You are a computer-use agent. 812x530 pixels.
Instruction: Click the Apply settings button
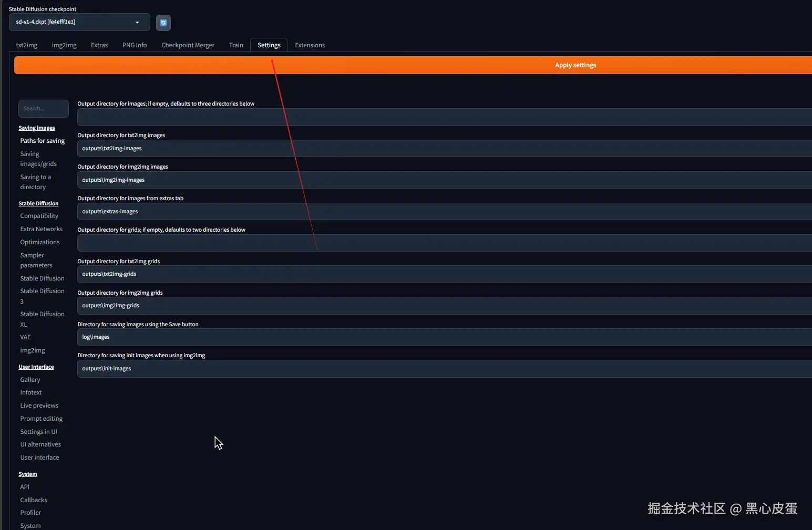click(413, 65)
